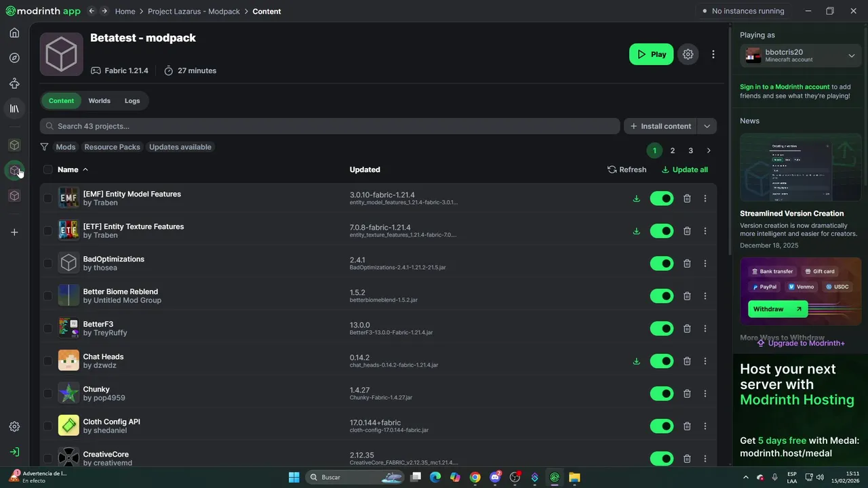
Task: Open more options for BetterF3
Action: click(705, 329)
